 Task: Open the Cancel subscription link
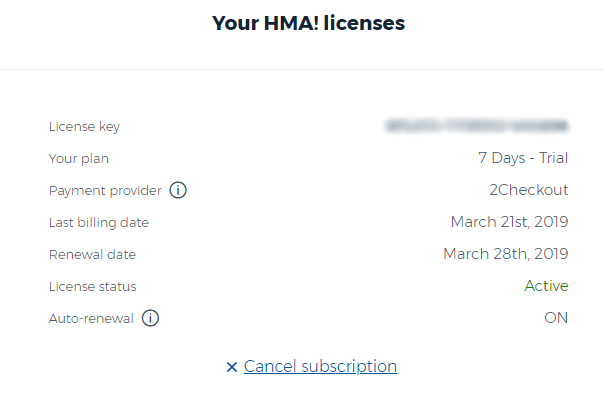point(320,366)
